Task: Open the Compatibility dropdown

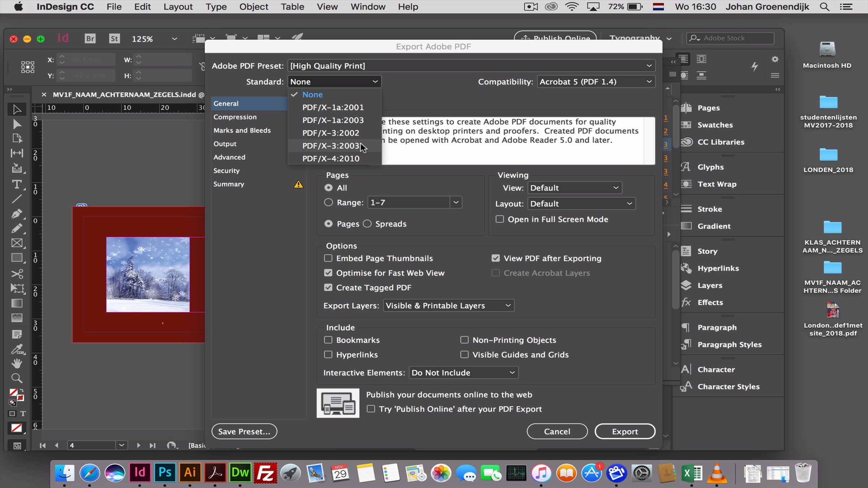Action: [596, 82]
